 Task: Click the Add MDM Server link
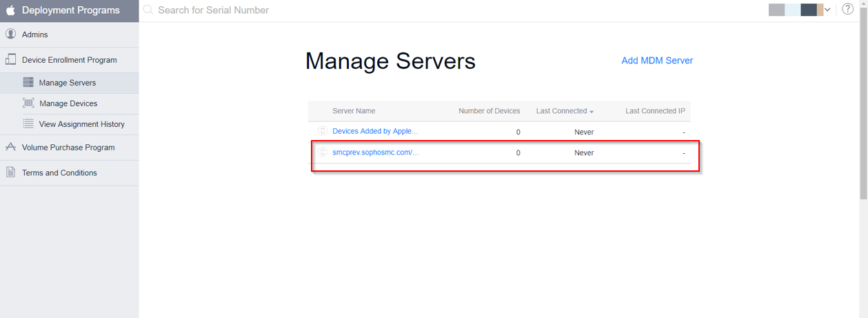[657, 61]
